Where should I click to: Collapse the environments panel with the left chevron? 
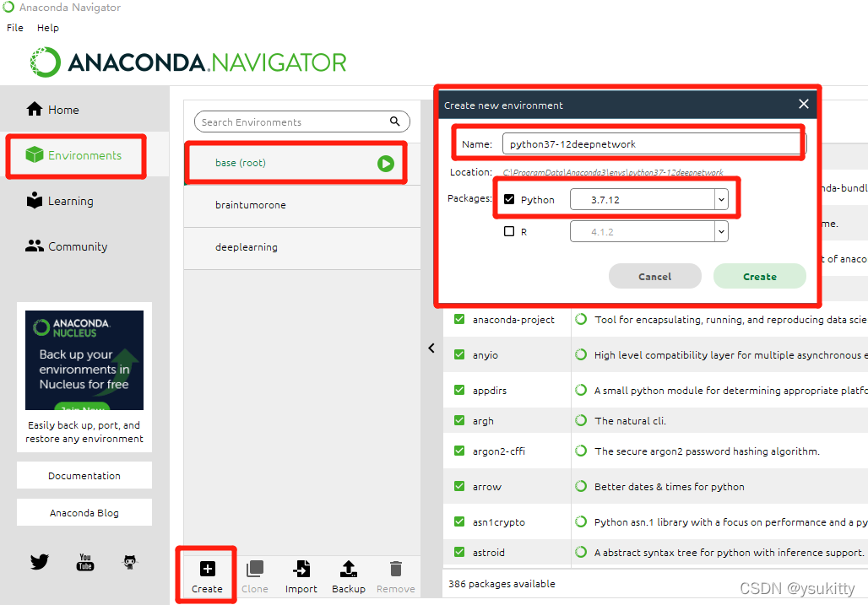click(x=431, y=348)
